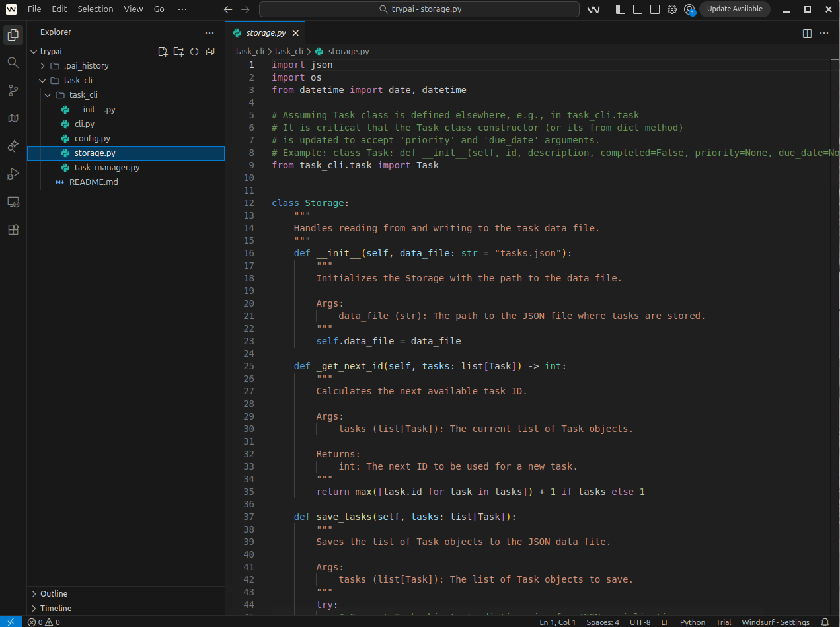This screenshot has height=627, width=840.
Task: Click the Refresh Explorer icon
Action: 194,52
